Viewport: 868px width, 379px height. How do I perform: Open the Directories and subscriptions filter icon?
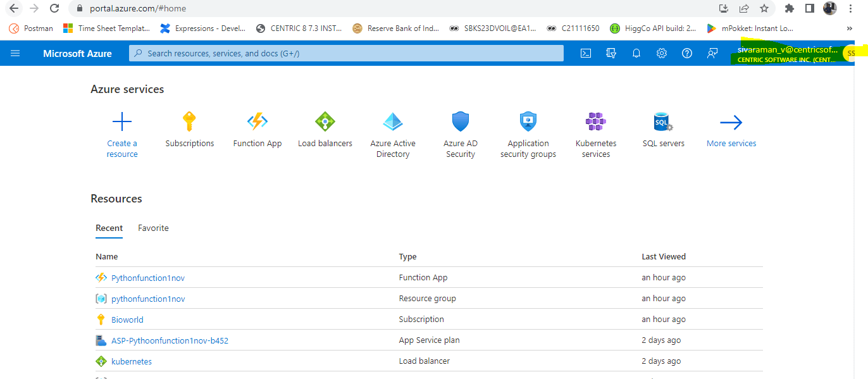pyautogui.click(x=611, y=53)
